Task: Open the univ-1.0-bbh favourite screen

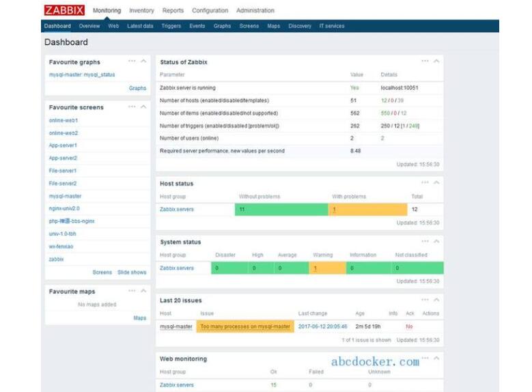Action: [x=62, y=234]
